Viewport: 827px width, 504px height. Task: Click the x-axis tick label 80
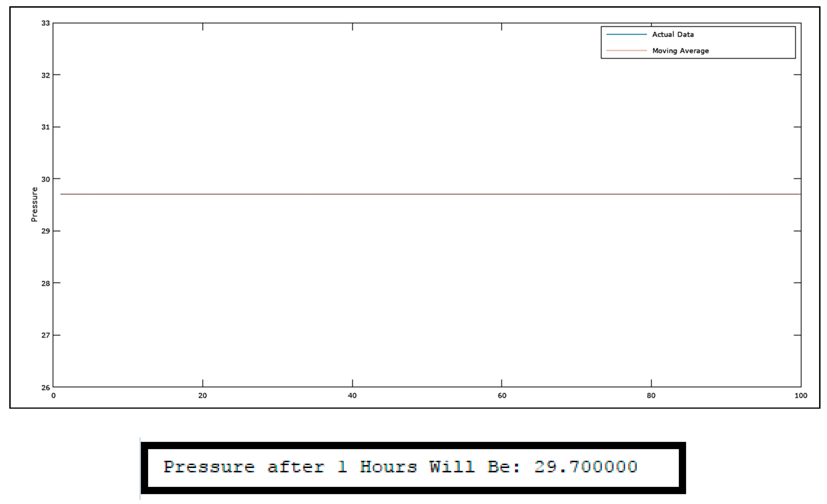point(651,396)
